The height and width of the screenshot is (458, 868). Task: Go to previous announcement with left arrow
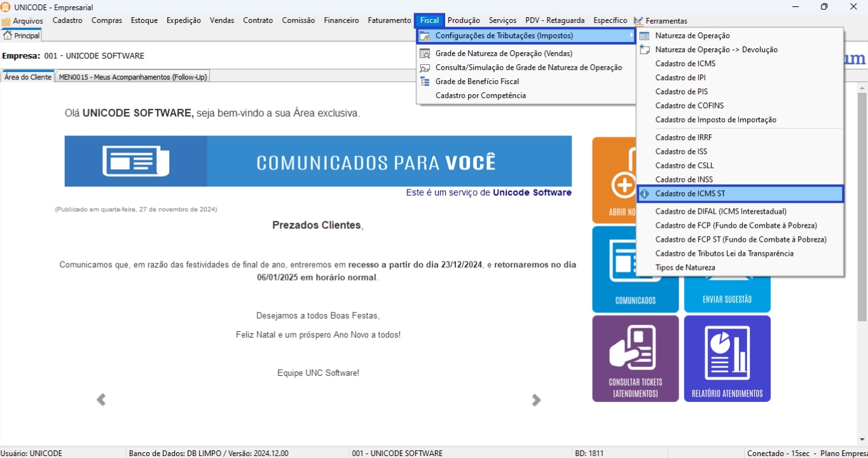click(101, 399)
